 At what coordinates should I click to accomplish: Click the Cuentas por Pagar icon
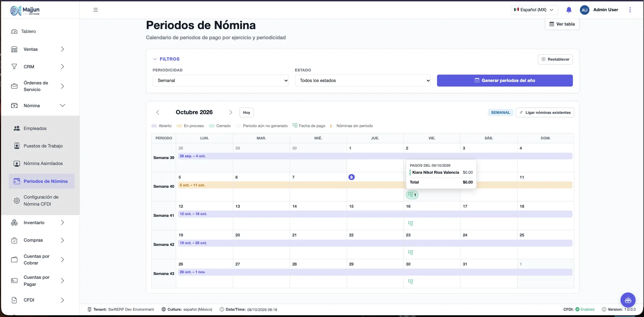(x=14, y=281)
